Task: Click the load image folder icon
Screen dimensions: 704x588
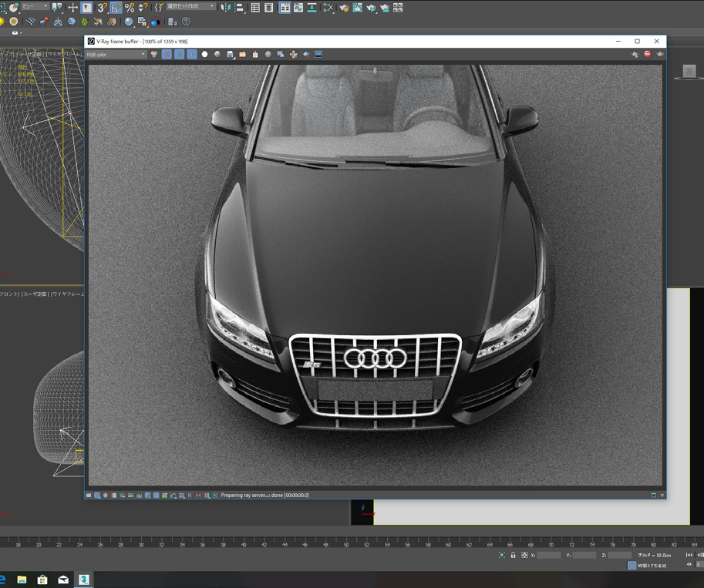Action: tap(242, 55)
